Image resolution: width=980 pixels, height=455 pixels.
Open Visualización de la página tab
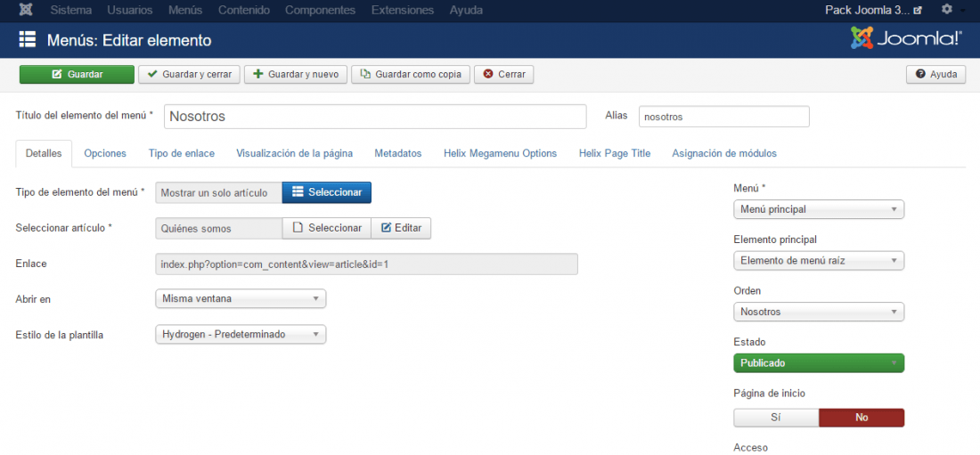pyautogui.click(x=294, y=153)
